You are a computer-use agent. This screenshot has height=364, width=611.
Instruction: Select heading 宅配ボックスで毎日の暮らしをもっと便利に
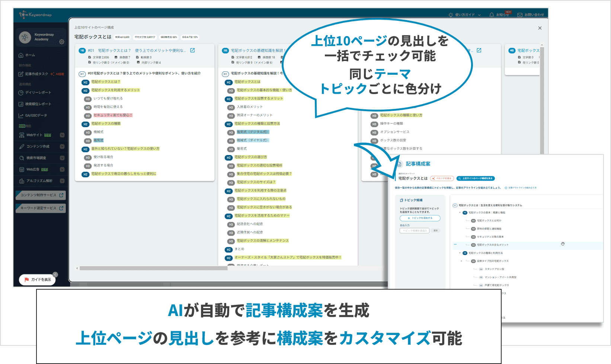pos(124,174)
